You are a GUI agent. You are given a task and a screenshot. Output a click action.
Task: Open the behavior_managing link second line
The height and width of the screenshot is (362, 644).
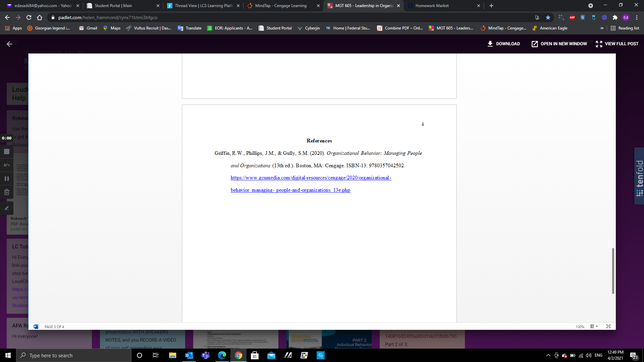290,190
